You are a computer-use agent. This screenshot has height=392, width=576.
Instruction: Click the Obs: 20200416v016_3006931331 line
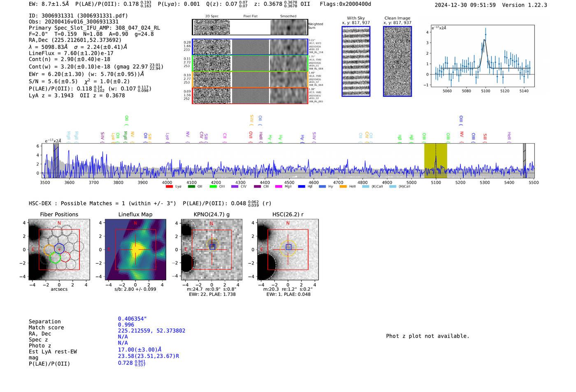(x=74, y=22)
